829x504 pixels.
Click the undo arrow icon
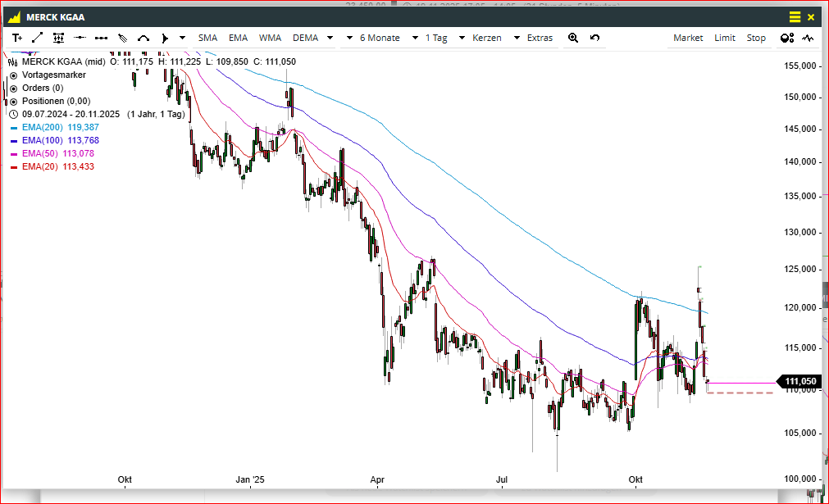[x=594, y=38]
